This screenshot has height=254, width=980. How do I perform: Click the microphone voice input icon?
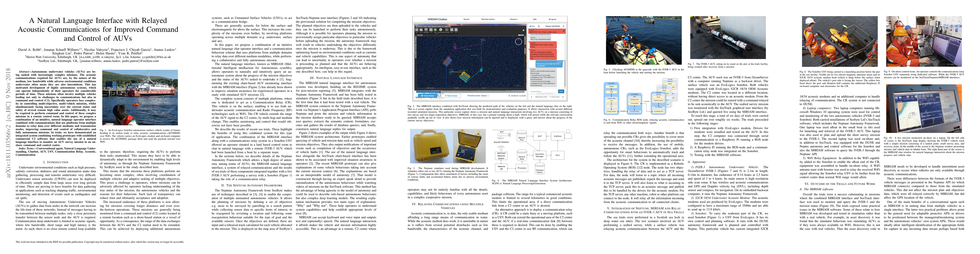pyautogui.click(x=532, y=97)
